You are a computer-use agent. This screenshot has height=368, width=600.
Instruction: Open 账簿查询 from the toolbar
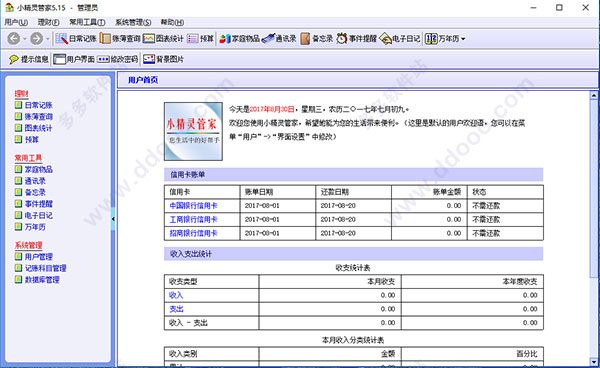point(120,38)
